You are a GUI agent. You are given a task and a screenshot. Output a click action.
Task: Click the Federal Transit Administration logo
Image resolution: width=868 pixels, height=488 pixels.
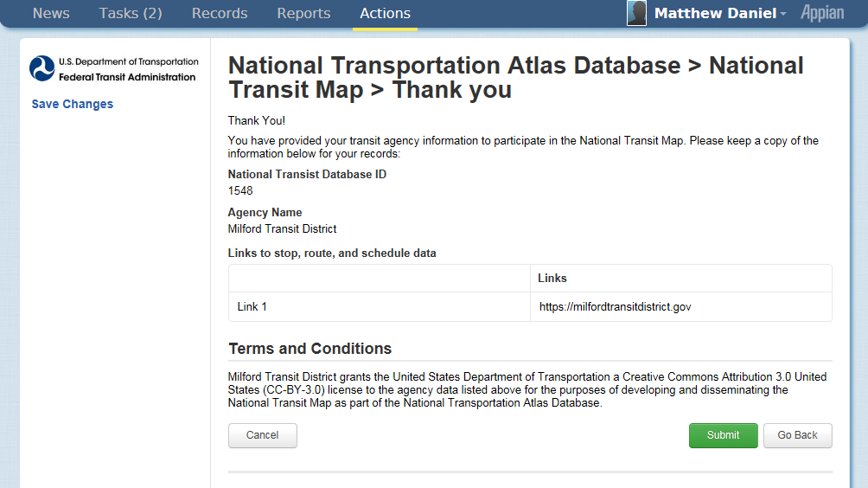coord(113,69)
